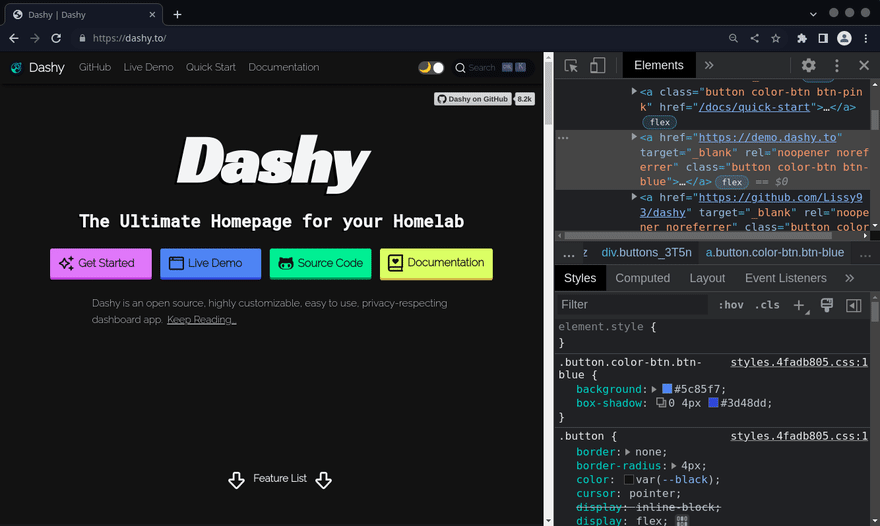The width and height of the screenshot is (880, 526).
Task: Activate the DevTools element inspector icon
Action: point(571,66)
